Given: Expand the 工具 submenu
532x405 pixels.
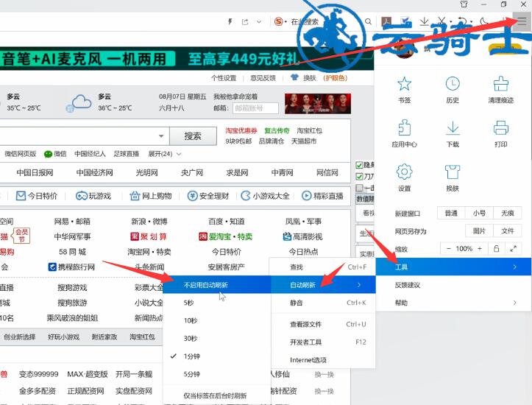Looking at the screenshot, I should 453,267.
